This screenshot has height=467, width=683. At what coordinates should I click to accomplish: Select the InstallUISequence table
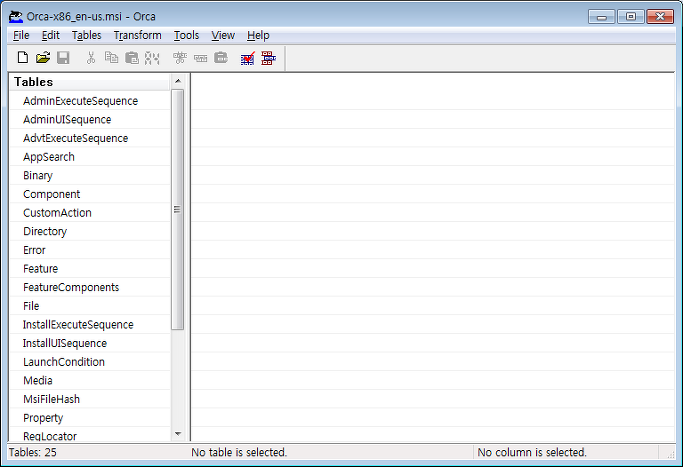pyautogui.click(x=90, y=343)
